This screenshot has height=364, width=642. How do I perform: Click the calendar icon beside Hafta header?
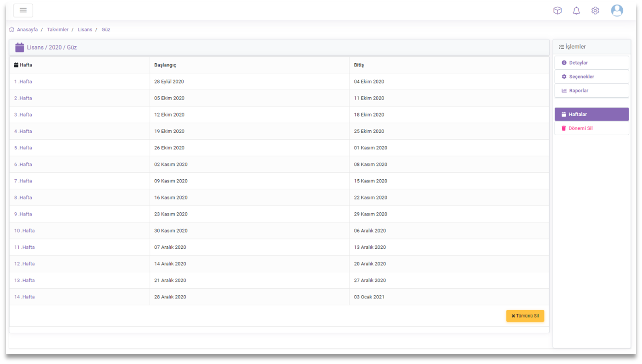tap(16, 65)
